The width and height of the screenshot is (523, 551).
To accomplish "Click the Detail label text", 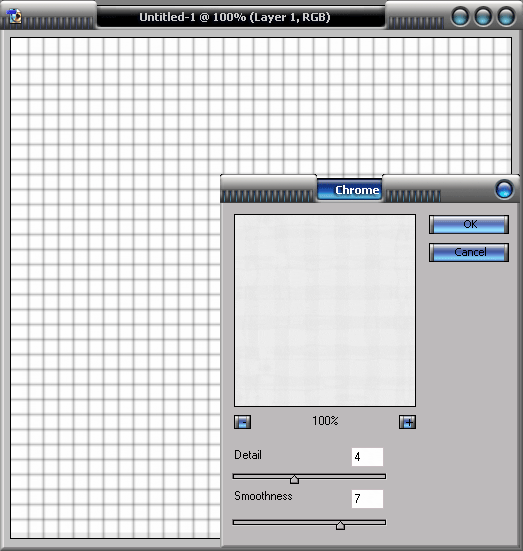I will 248,455.
